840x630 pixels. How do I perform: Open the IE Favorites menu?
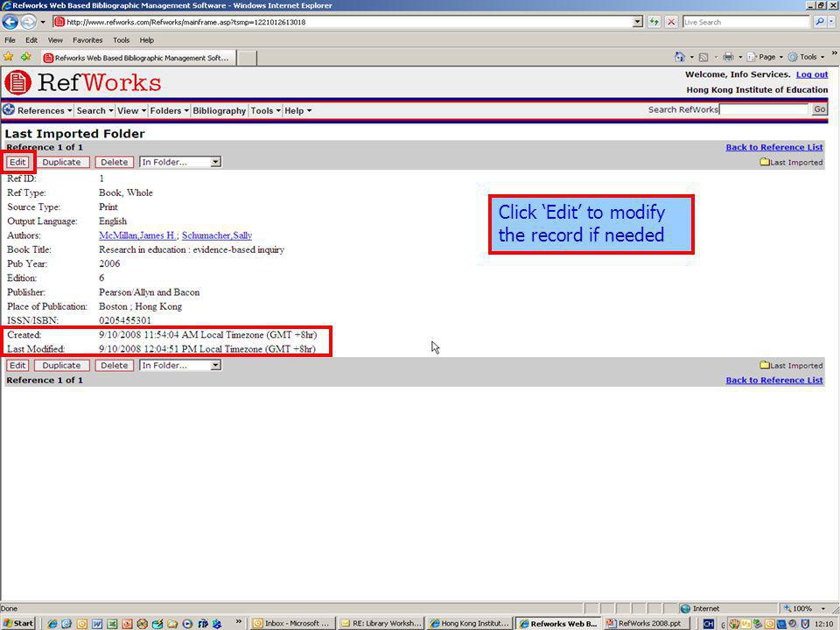tap(87, 40)
